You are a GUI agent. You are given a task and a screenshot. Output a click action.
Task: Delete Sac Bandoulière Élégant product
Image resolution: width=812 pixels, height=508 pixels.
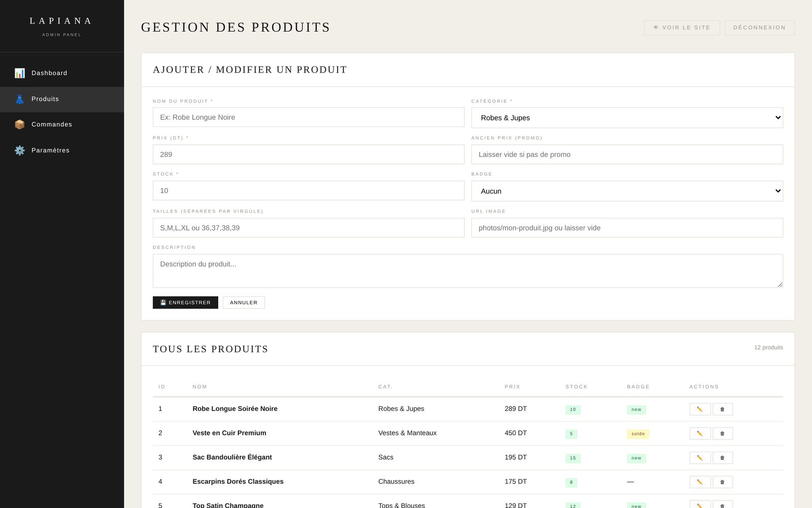point(723,458)
